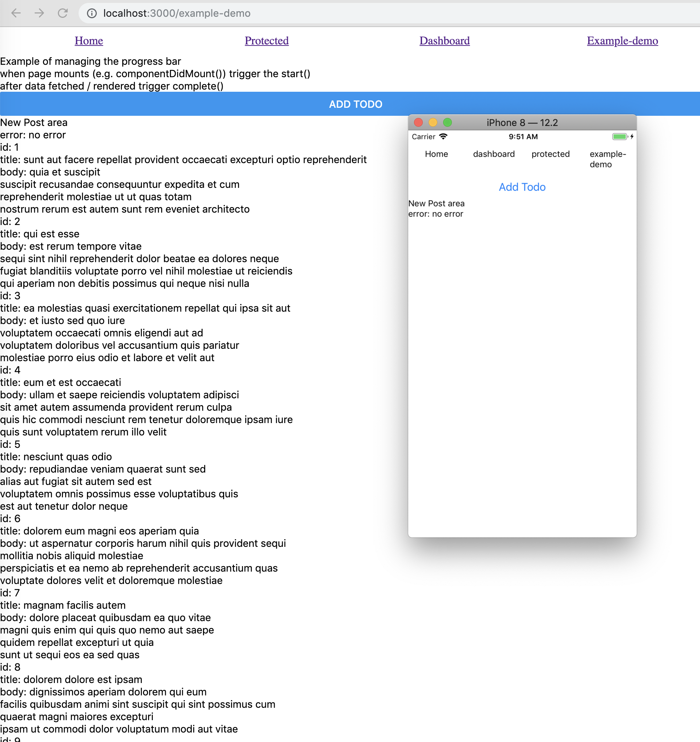Click 'error: no error' on web page
Viewport: 700px width, 742px height.
33,135
